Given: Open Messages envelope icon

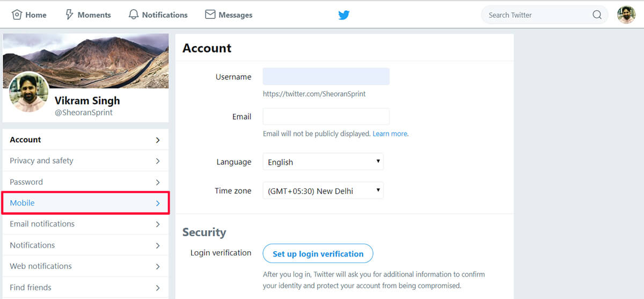Looking at the screenshot, I should (x=210, y=14).
